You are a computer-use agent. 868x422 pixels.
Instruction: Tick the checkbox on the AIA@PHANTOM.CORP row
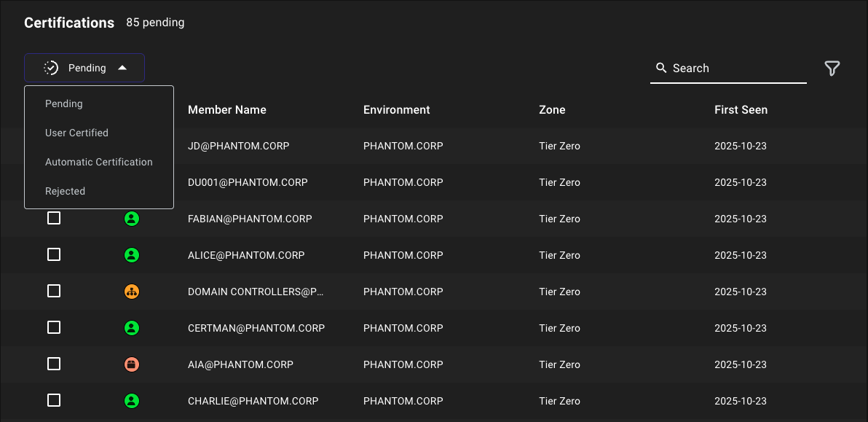click(54, 364)
